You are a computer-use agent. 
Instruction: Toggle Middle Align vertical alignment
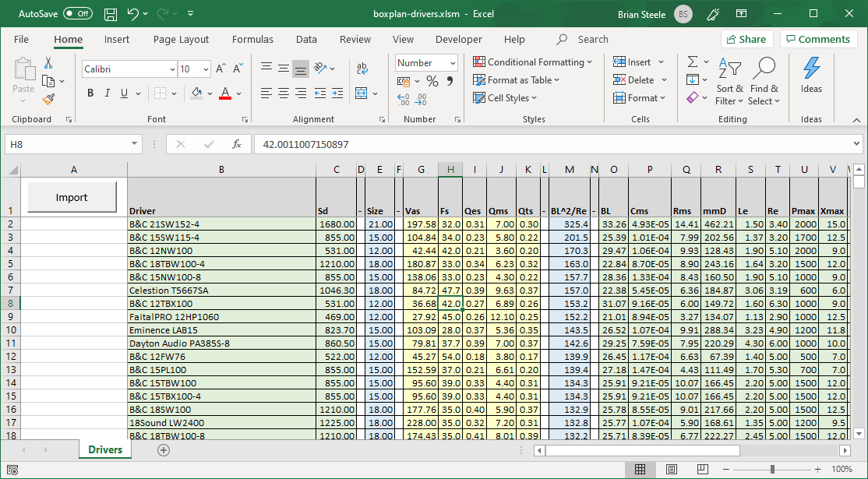pos(284,69)
